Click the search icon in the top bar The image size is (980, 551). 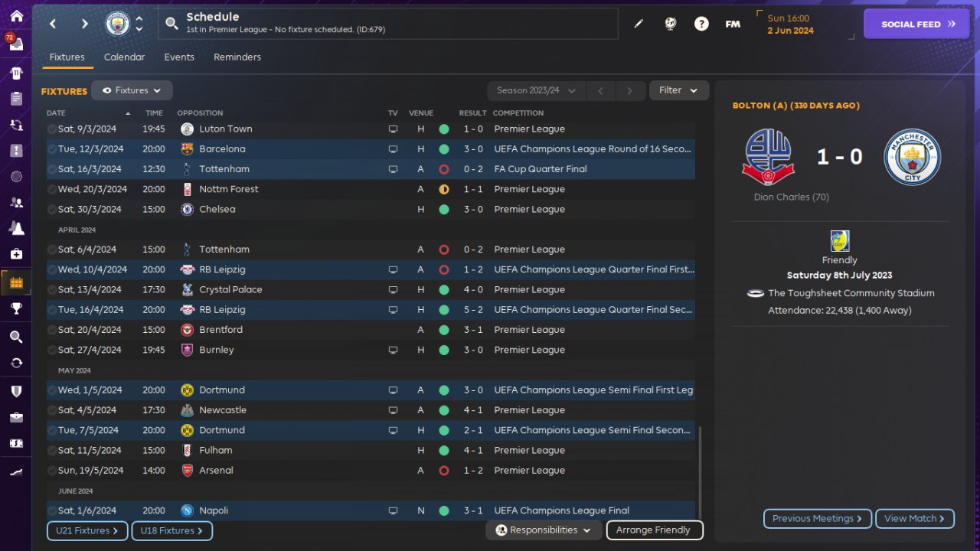pos(171,24)
